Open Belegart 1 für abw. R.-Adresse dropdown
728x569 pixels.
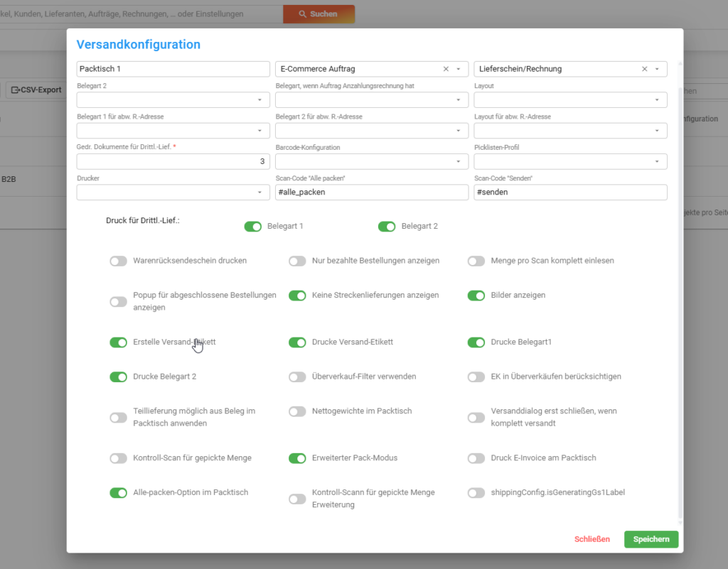coord(173,131)
